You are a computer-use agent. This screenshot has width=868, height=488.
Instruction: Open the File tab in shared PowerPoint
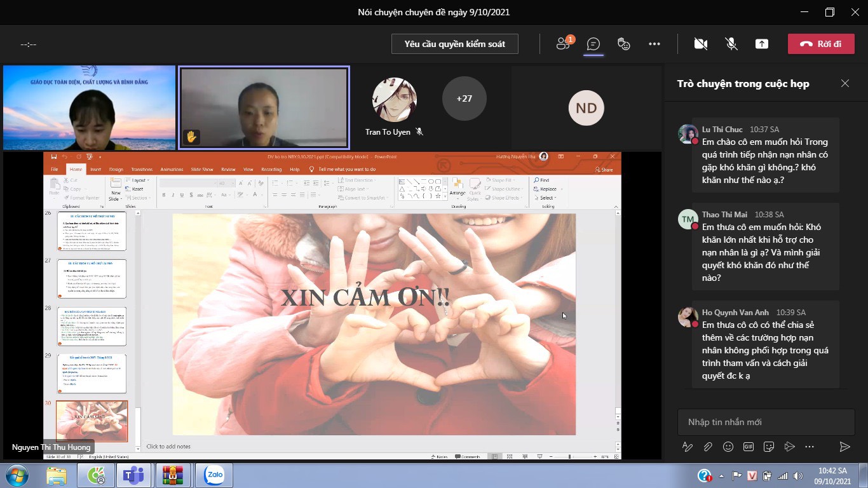(x=55, y=170)
